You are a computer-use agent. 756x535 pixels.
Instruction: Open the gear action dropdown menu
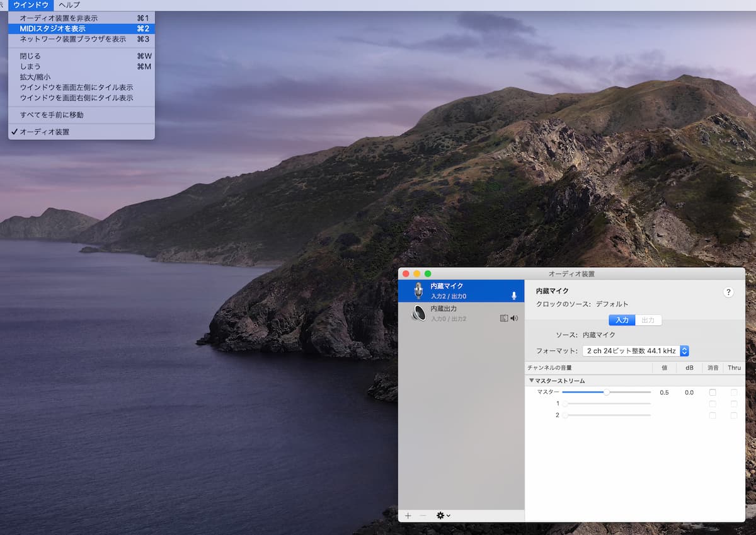click(x=443, y=515)
